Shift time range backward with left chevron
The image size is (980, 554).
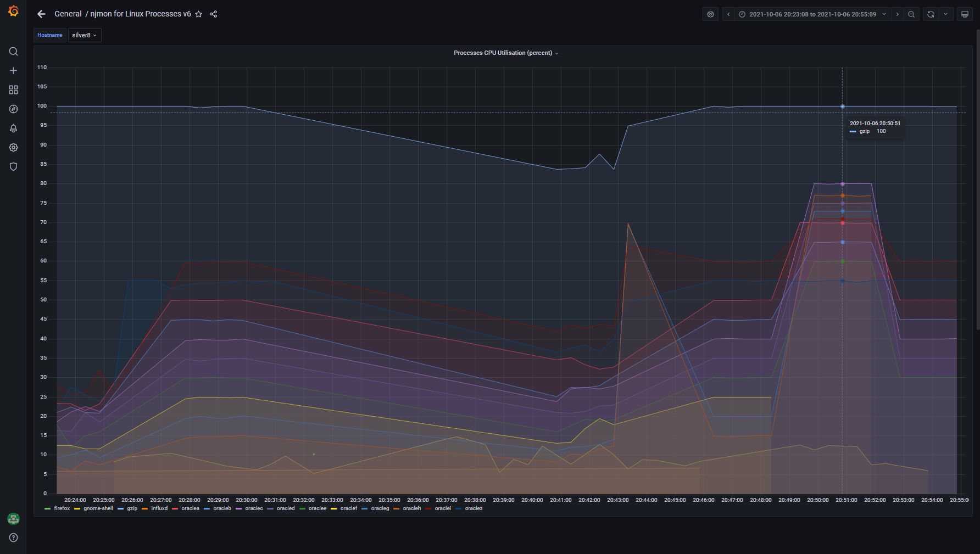728,14
